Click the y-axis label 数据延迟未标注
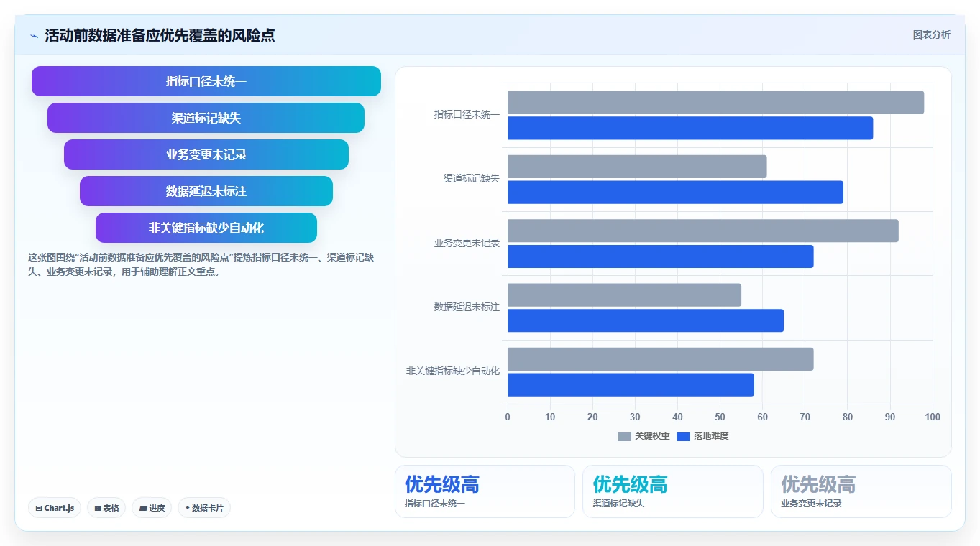This screenshot has width=980, height=546. [x=467, y=307]
